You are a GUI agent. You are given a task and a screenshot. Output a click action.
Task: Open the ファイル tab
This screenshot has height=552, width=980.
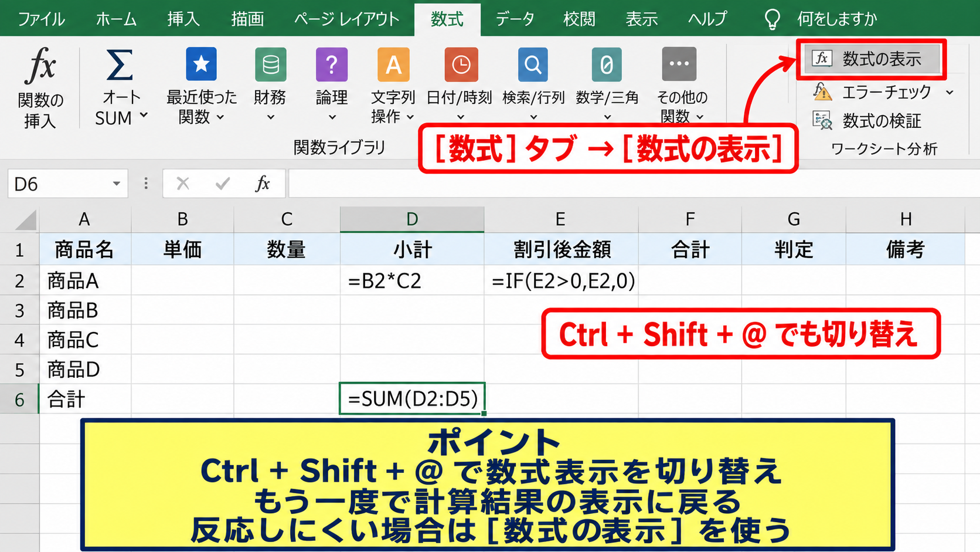coord(41,19)
